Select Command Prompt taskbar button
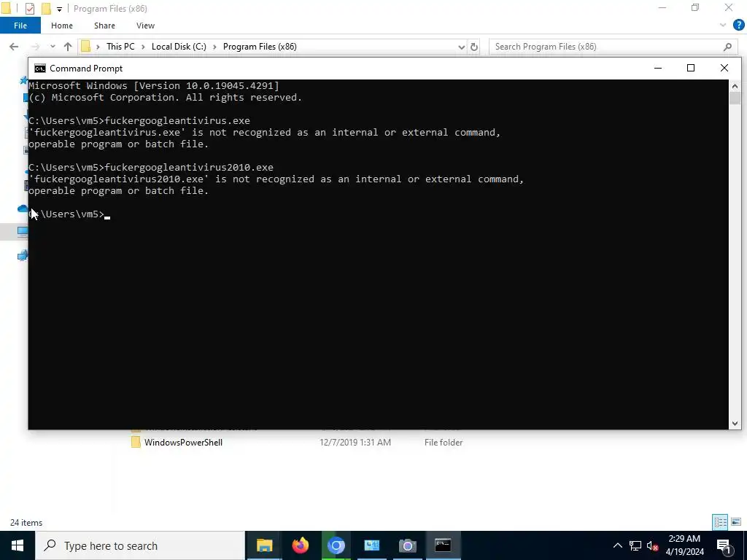This screenshot has height=560, width=747. (443, 545)
